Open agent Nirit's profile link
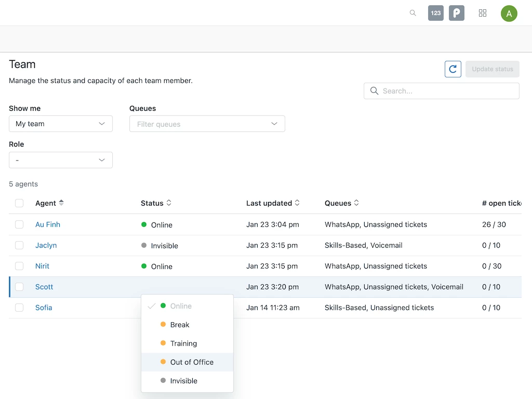The image size is (532, 399). [43, 266]
